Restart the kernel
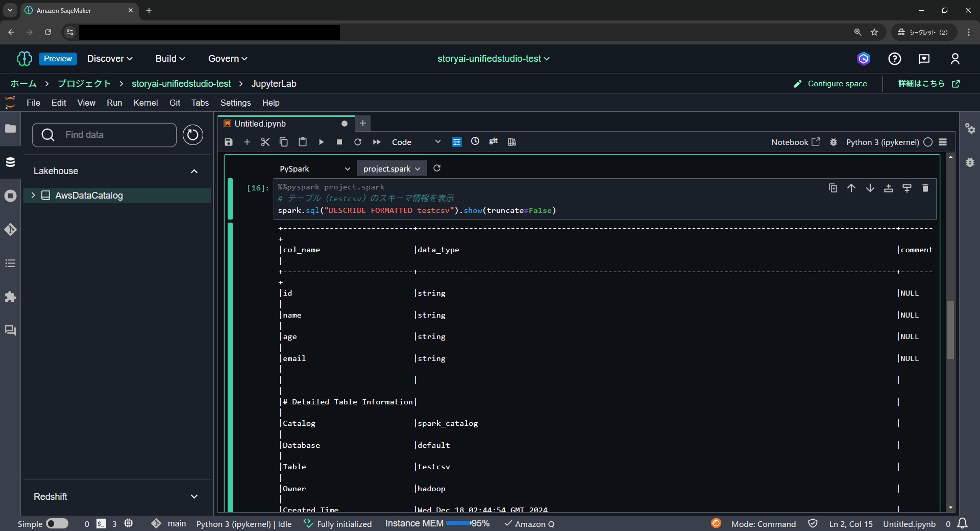 coord(358,142)
